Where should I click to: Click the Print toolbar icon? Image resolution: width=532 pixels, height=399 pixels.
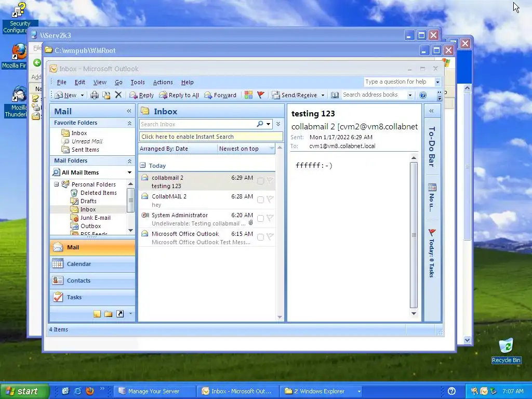95,95
